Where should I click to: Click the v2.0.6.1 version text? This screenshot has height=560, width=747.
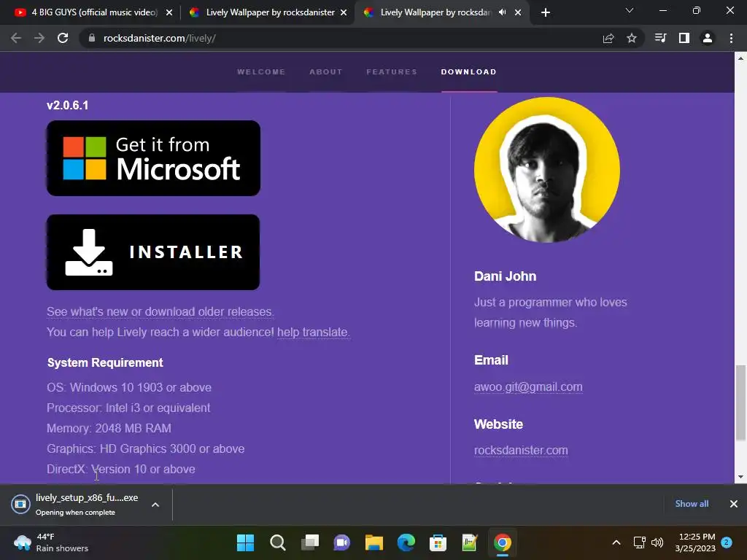click(68, 105)
